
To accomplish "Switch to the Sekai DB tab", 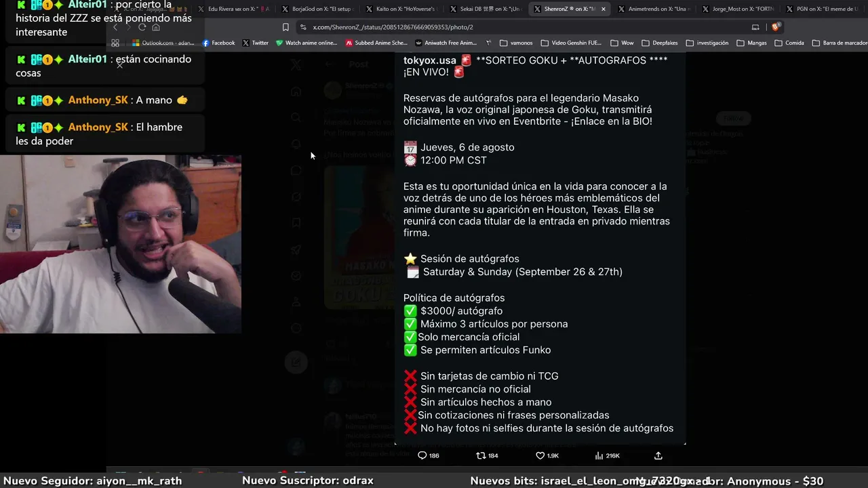I will tap(486, 9).
